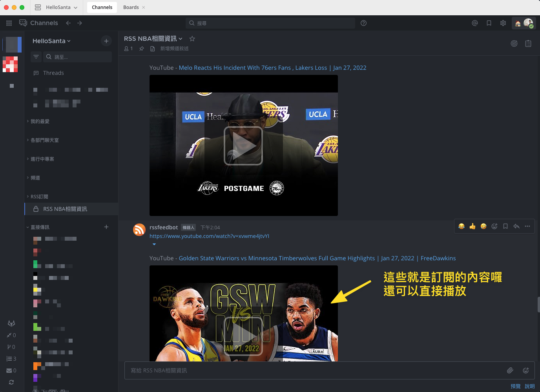Open RSS NBA相關資訊 channel header dropdown
Image resolution: width=540 pixels, height=392 pixels.
tap(153, 39)
